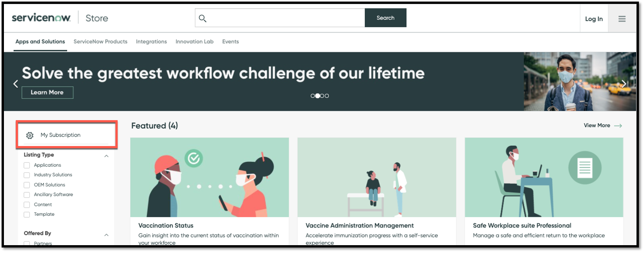
Task: Click the Learn More banner button
Action: coord(47,92)
